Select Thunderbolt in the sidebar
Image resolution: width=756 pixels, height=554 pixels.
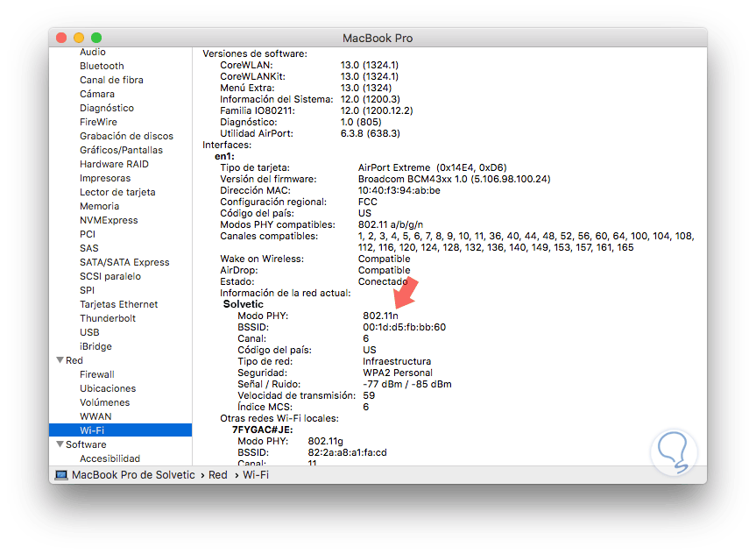pos(108,318)
